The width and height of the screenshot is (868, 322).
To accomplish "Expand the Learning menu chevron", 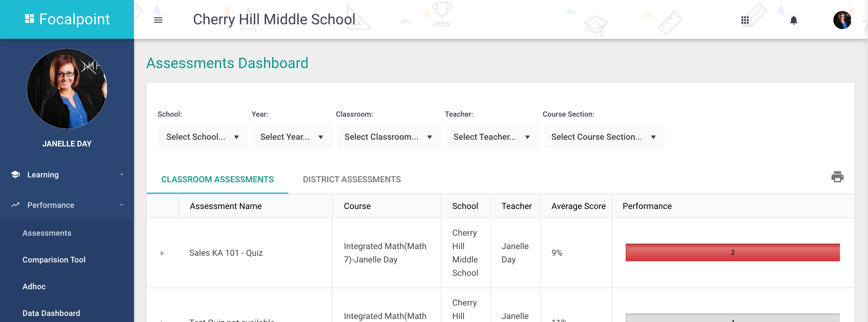I will coord(122,174).
